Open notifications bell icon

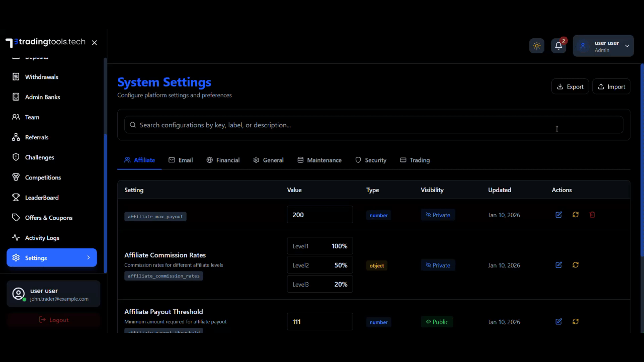click(x=558, y=46)
